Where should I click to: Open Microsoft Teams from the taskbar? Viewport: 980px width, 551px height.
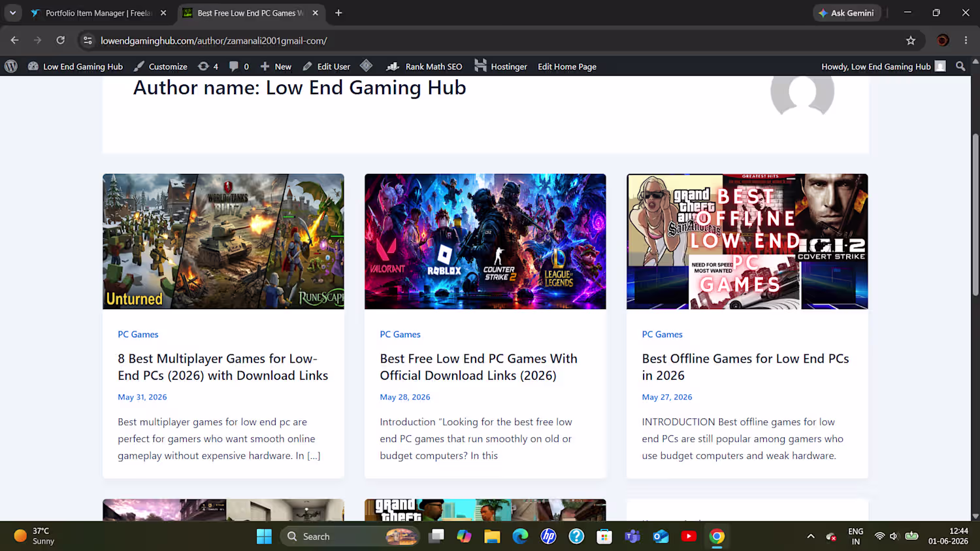(x=632, y=537)
